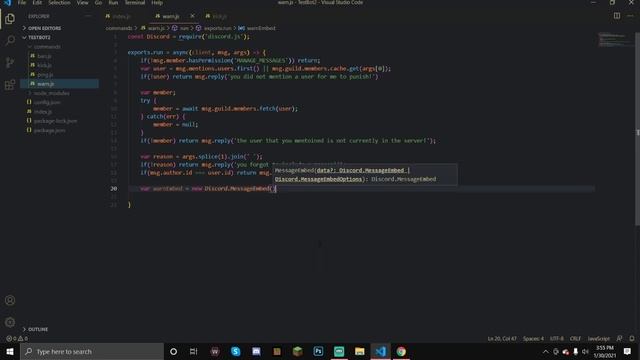Open the Accounts menu icon
This screenshot has width=640, height=360.
pos(10,300)
